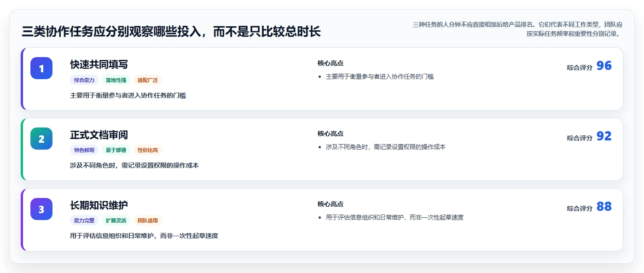This screenshot has width=644, height=273.
Task: Click the bullet item 主要用于衡量参与者进入协作任务的门槛
Action: click(x=380, y=76)
